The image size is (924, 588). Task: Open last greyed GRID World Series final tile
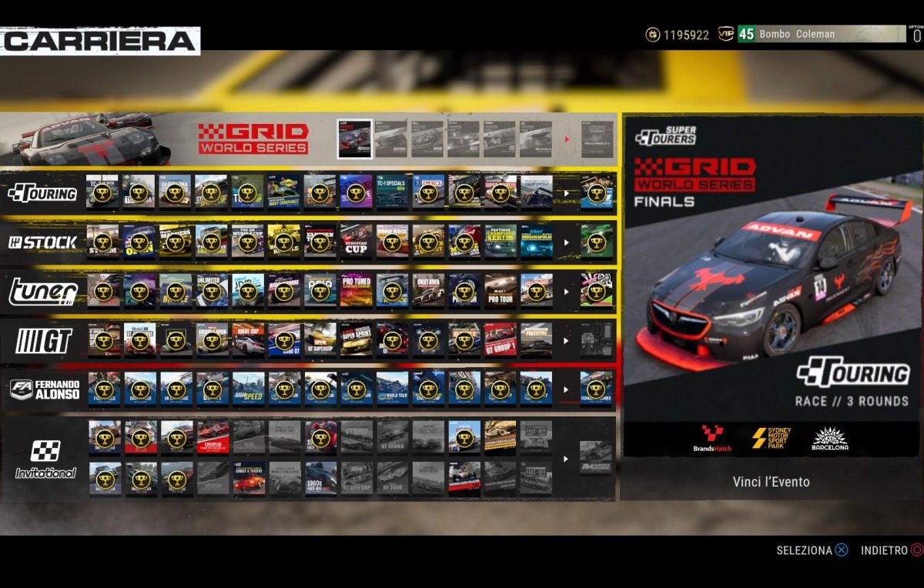pos(597,139)
